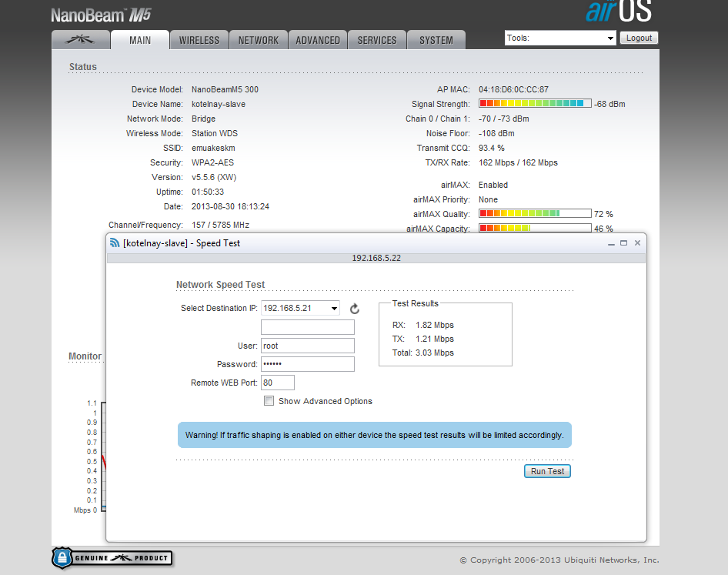Click the Logout button
Viewport: 728px width, 575px height.
639,38
